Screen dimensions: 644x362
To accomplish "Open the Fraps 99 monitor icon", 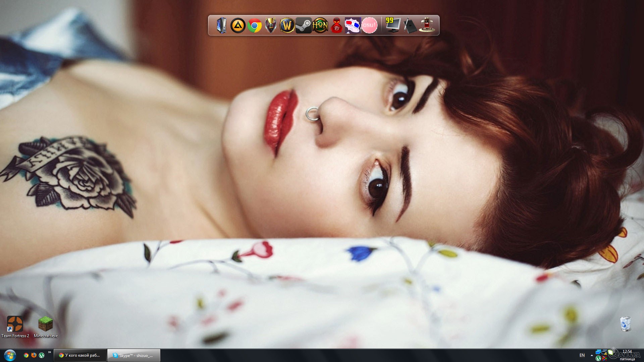I will click(392, 25).
